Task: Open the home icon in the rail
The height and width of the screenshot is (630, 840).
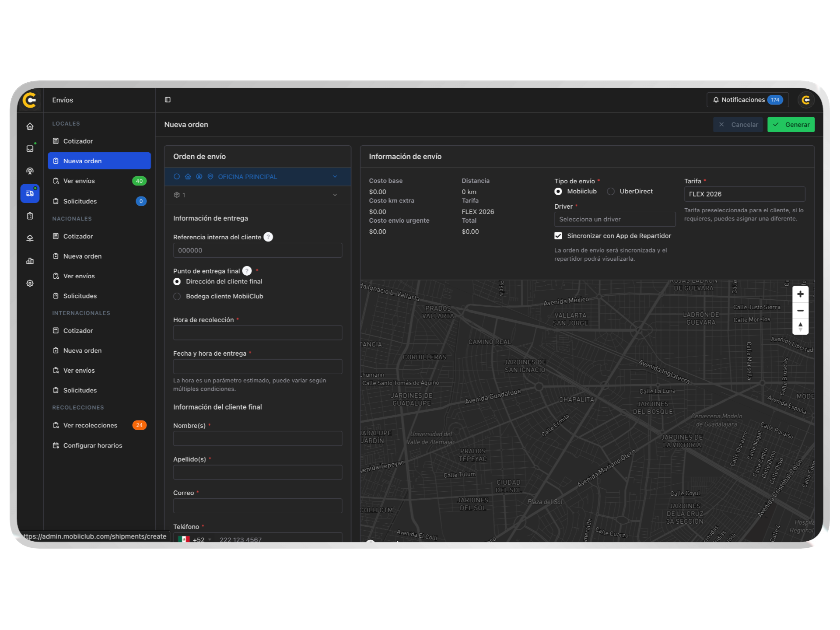Action: tap(30, 126)
